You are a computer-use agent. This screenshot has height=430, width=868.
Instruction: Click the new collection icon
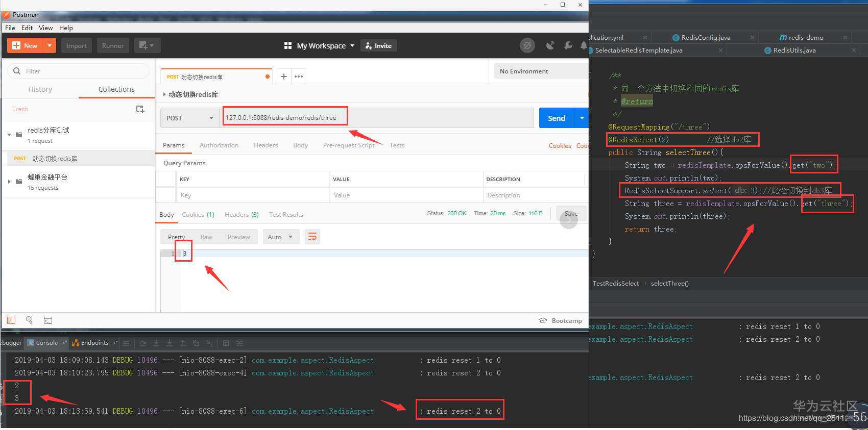coord(140,109)
